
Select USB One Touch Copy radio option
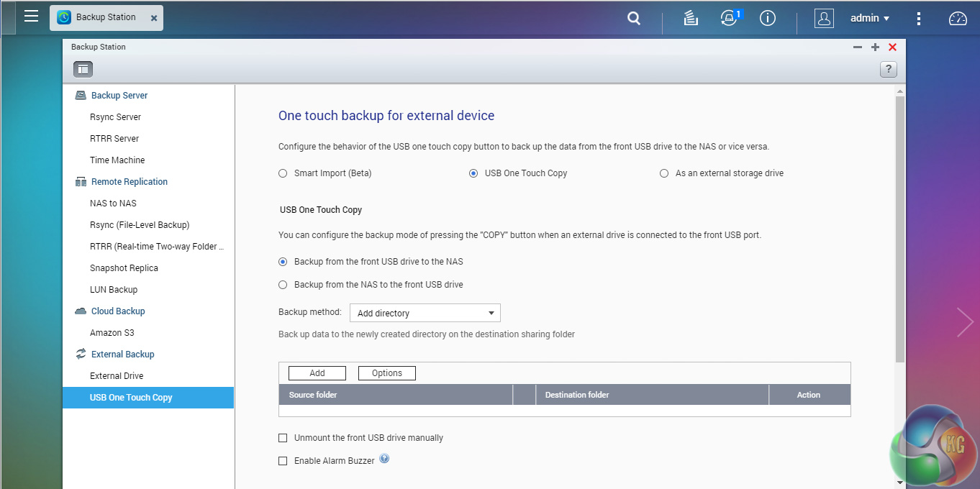pyautogui.click(x=473, y=173)
